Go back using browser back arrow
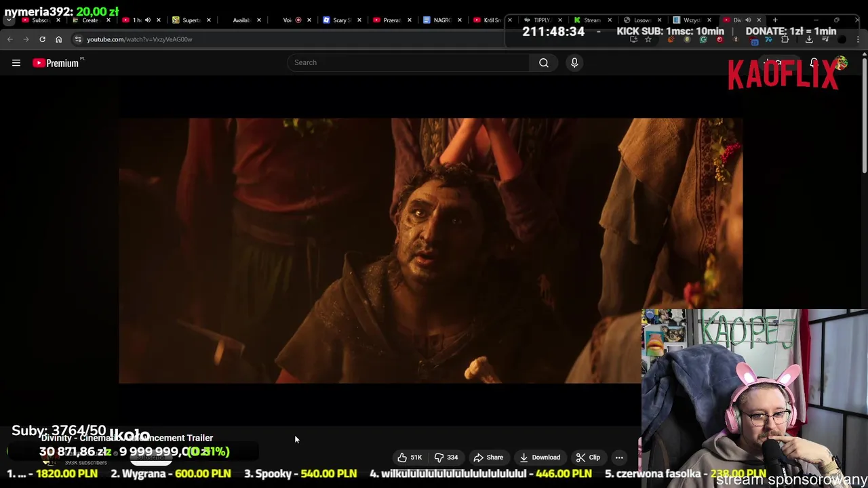868x488 pixels. (x=10, y=39)
